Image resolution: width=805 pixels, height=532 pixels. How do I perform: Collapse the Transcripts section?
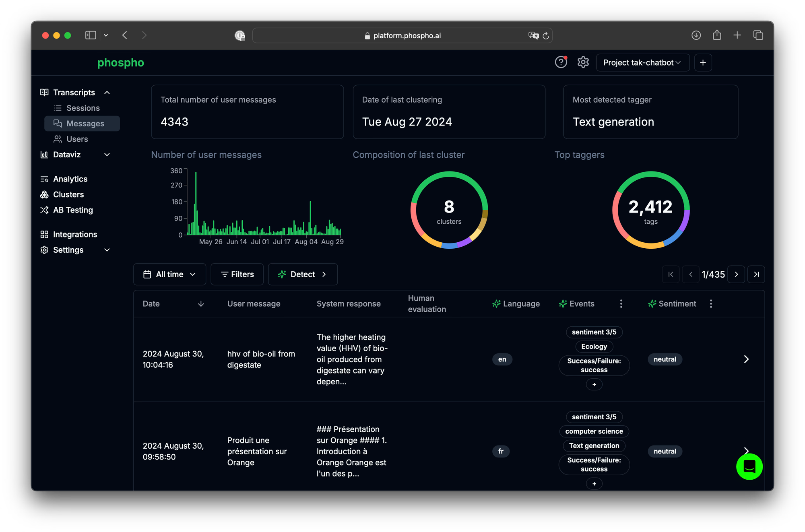(107, 92)
